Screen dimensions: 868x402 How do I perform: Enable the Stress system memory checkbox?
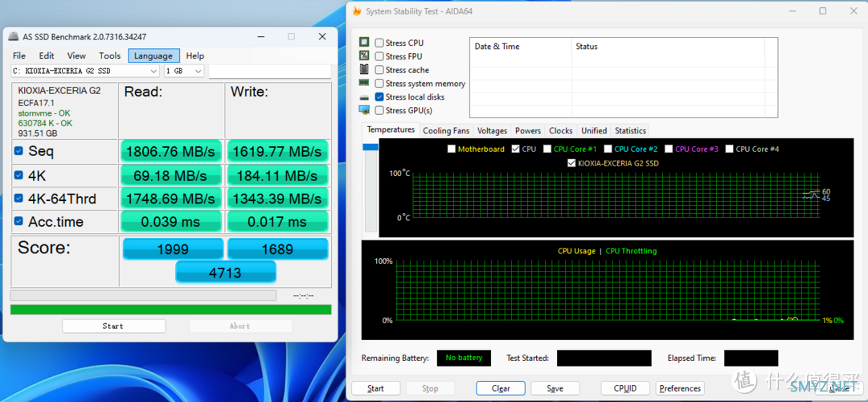pyautogui.click(x=379, y=84)
